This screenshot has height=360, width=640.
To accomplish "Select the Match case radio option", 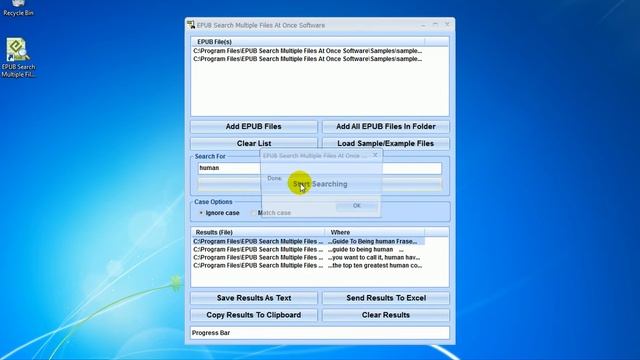I will tap(271, 213).
